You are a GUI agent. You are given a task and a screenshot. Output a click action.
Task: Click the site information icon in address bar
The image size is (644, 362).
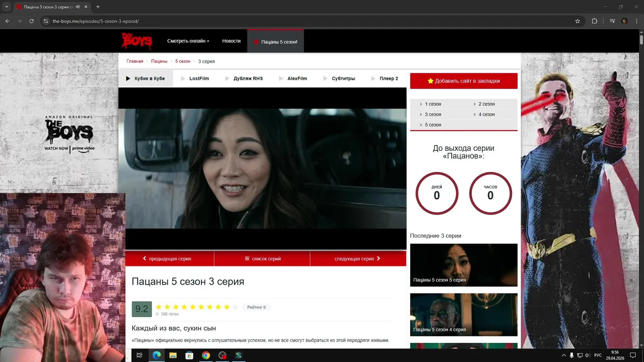pos(46,21)
